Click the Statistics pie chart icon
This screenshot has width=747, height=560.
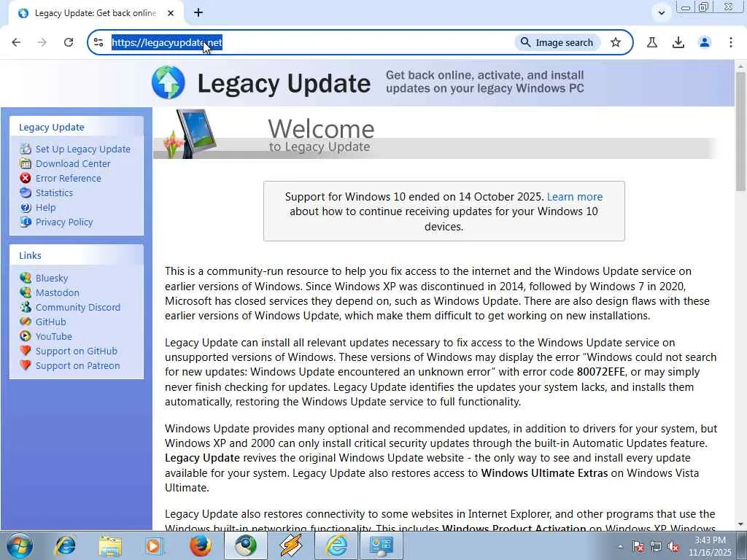(26, 192)
